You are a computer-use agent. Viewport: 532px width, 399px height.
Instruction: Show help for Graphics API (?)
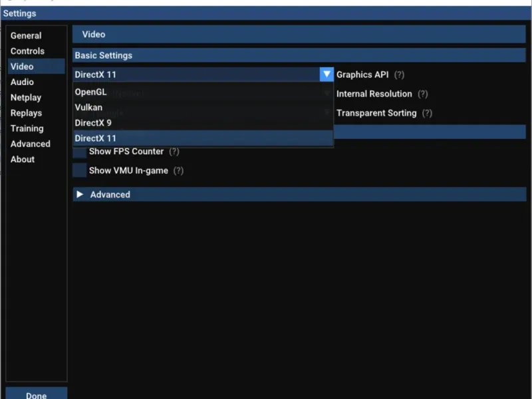coord(399,74)
